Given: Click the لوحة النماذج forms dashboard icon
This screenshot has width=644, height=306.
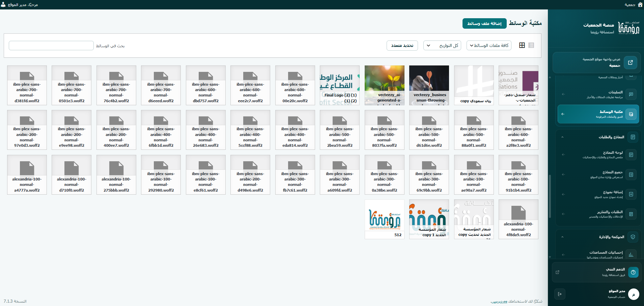Looking at the screenshot, I should [x=631, y=155].
